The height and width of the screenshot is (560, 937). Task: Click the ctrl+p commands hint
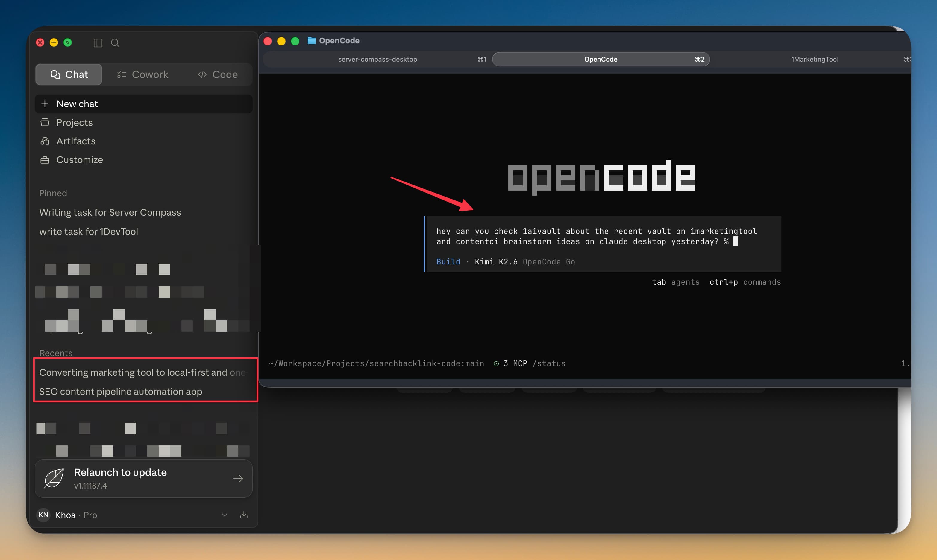745,282
